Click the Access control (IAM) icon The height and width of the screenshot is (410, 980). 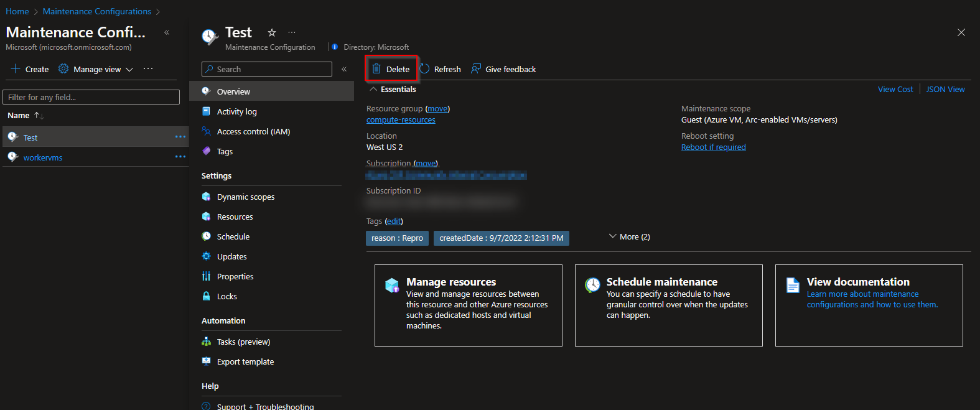pos(207,131)
